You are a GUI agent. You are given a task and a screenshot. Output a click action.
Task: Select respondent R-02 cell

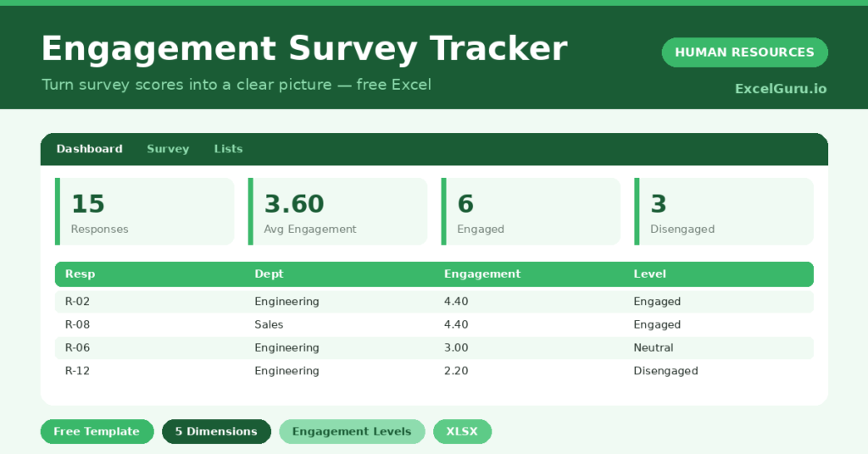coord(77,302)
